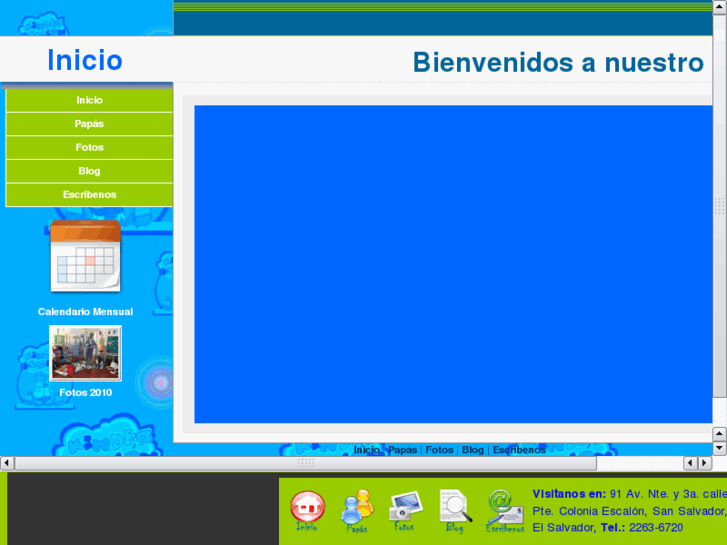This screenshot has height=545, width=727.
Task: Click Inicio in the bottom text navigation
Action: [367, 449]
